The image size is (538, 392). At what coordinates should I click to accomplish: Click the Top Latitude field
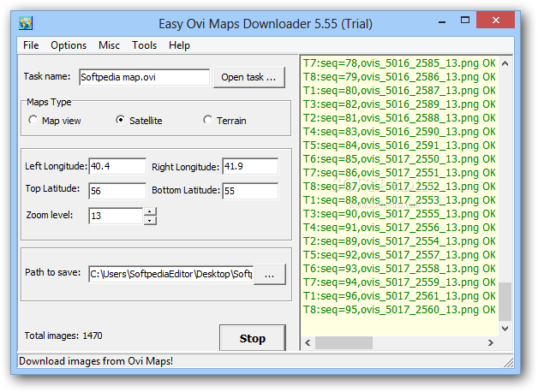(117, 191)
